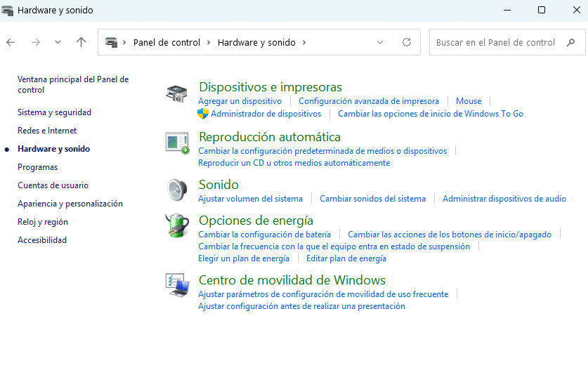This screenshot has height=368, width=588.
Task: Click Panel de control breadcrumb
Action: tap(167, 42)
